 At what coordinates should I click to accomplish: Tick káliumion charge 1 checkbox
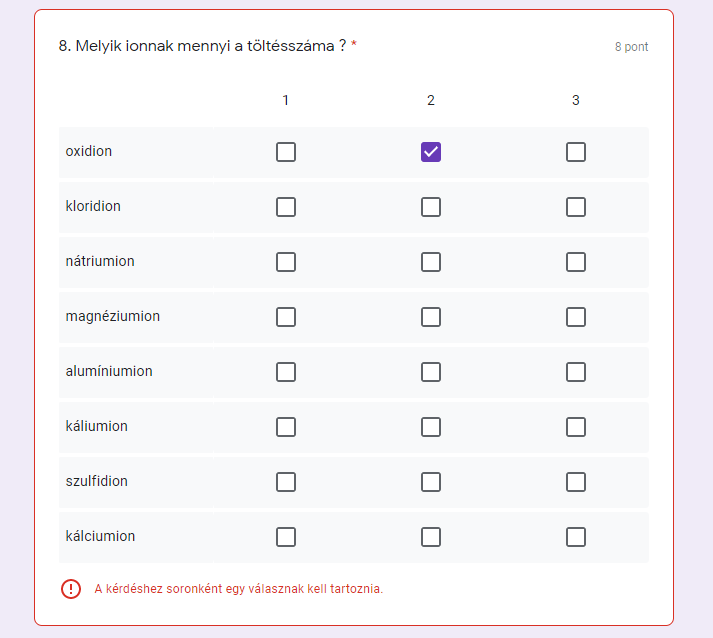pos(286,427)
